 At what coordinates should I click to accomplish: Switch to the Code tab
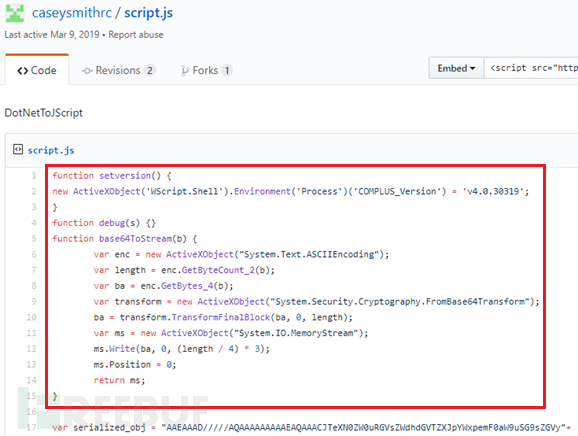pos(37,70)
